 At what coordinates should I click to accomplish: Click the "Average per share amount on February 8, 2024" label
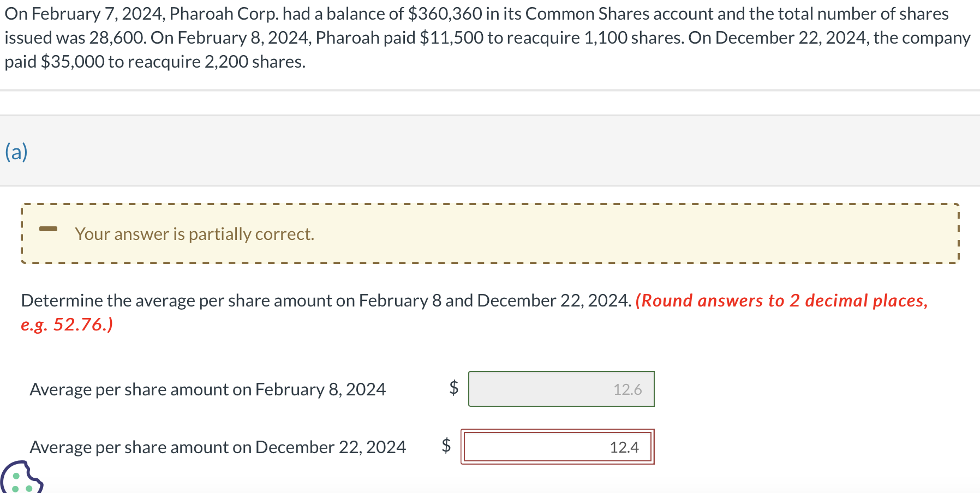[x=207, y=389]
